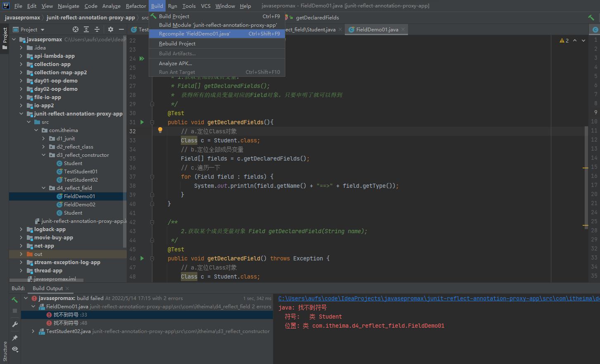Open the Navigate menu
Screen dimensions: 600x364
[x=69, y=6]
